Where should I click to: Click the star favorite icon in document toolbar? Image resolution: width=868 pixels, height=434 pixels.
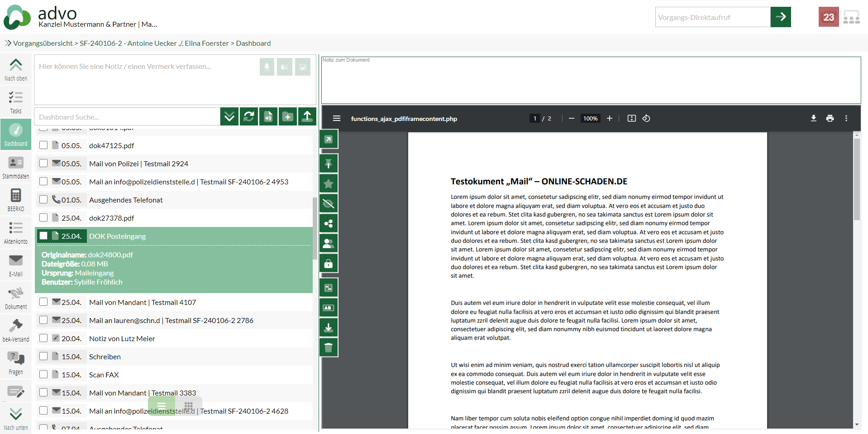click(x=329, y=183)
